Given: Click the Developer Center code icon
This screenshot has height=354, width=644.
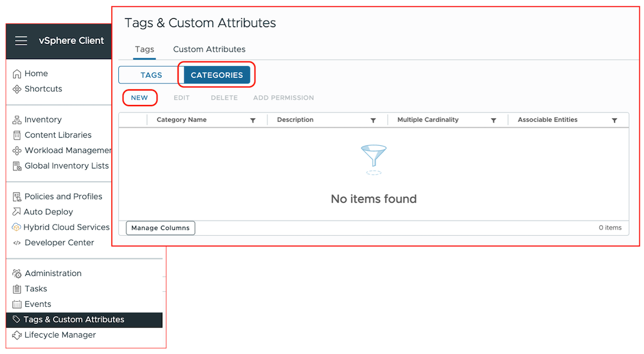Looking at the screenshot, I should [17, 243].
